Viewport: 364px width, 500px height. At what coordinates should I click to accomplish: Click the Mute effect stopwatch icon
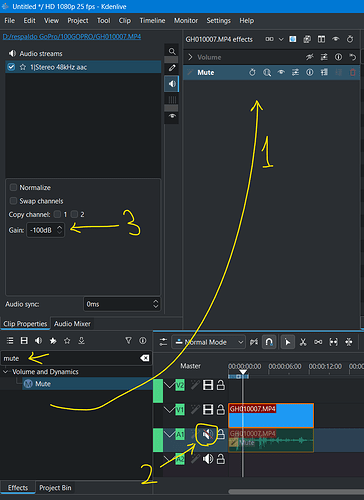coord(252,72)
